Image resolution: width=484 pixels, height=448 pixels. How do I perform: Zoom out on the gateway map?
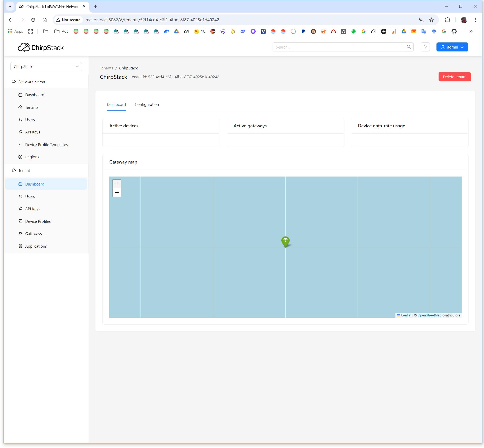117,192
